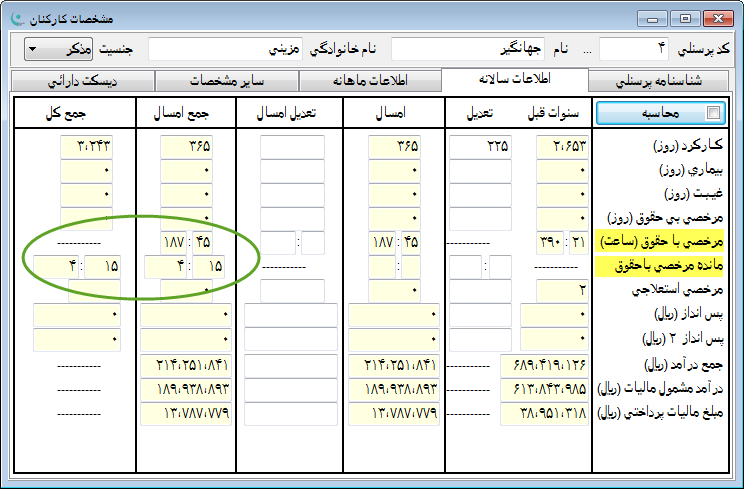
Task: Click the ellipsis lookup button beside personnel code
Action: pos(586,49)
